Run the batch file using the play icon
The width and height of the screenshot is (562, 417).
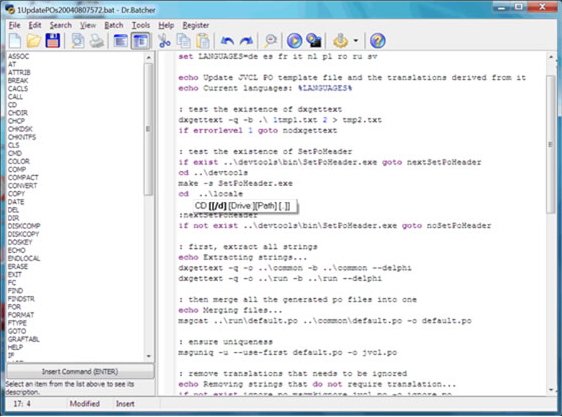pyautogui.click(x=294, y=41)
